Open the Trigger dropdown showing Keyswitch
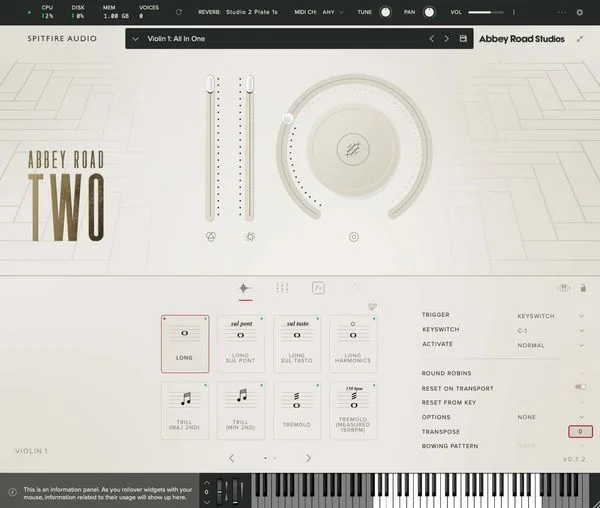The image size is (600, 508). click(545, 315)
